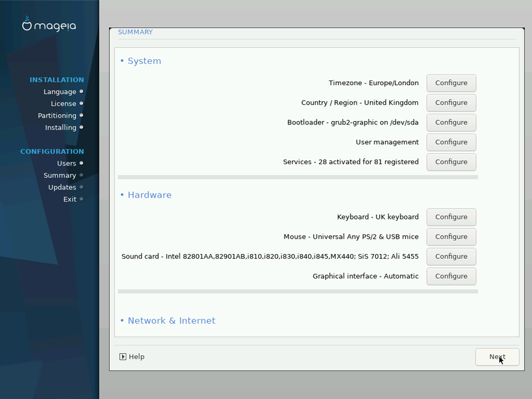Open User management configuration
Screen dimensions: 532x399
451,142
